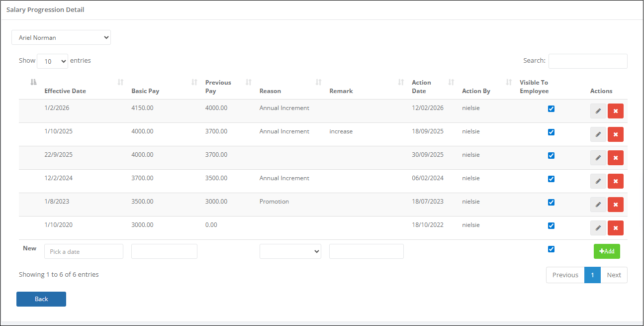Click the green Add button

607,251
